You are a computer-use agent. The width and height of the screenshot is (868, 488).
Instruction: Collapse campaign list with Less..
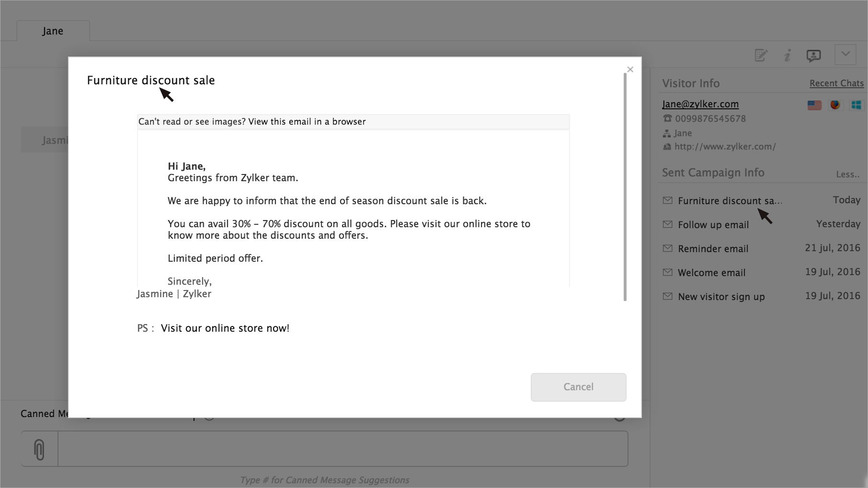tap(847, 174)
